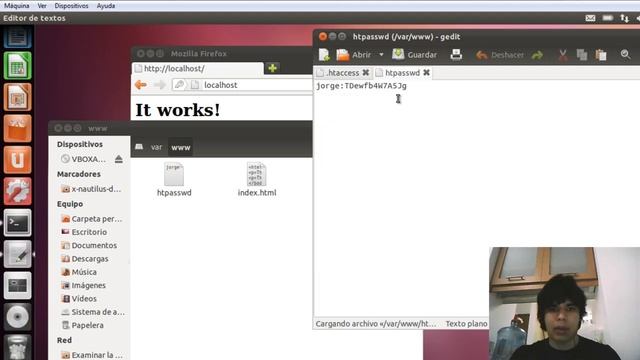Click the var breadcrumb in file manager
Image resolution: width=640 pixels, height=360 pixels.
[156, 147]
